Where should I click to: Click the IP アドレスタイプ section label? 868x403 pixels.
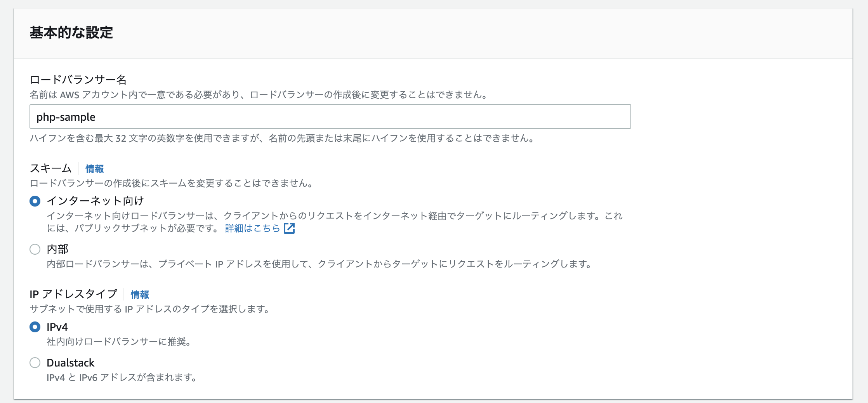(x=73, y=294)
